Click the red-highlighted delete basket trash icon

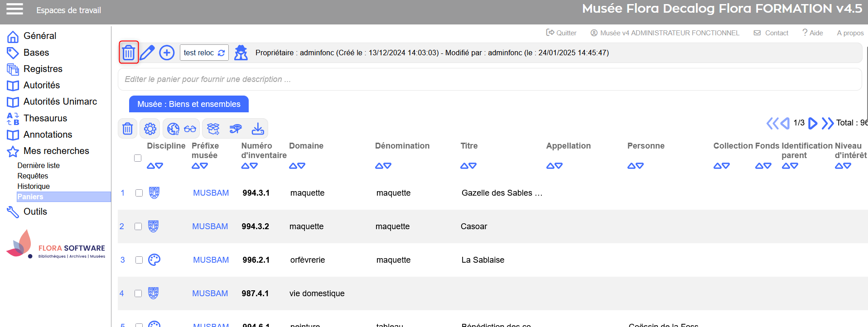[x=129, y=53]
